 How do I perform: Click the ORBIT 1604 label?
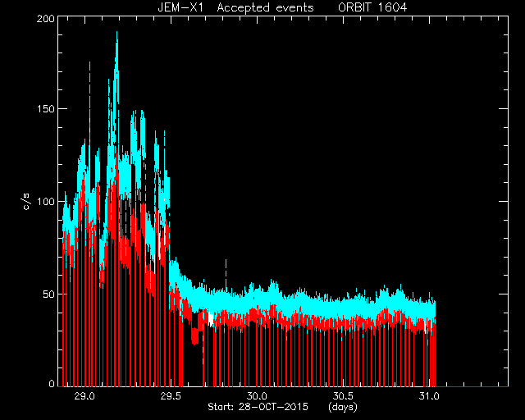pyautogui.click(x=372, y=7)
